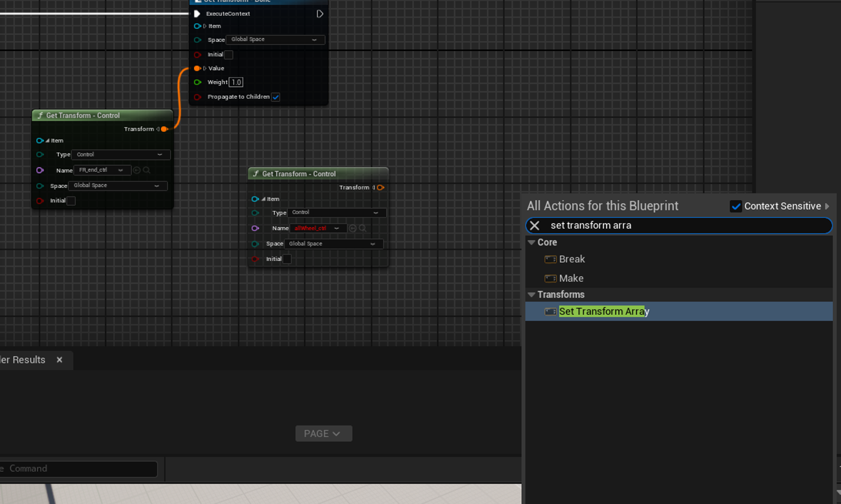This screenshot has height=504, width=841.
Task: Open the Space dropdown on Set Transform Bone node
Action: [276, 40]
